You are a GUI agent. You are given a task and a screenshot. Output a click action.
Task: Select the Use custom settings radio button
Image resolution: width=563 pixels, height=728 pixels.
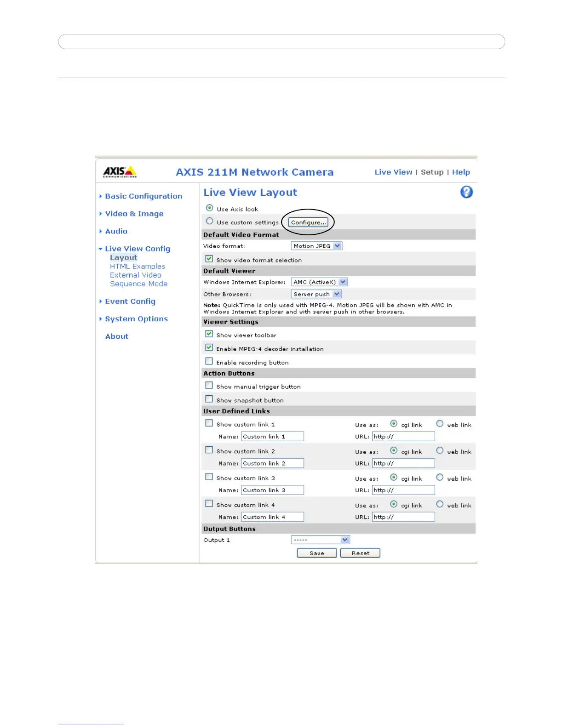coord(210,221)
